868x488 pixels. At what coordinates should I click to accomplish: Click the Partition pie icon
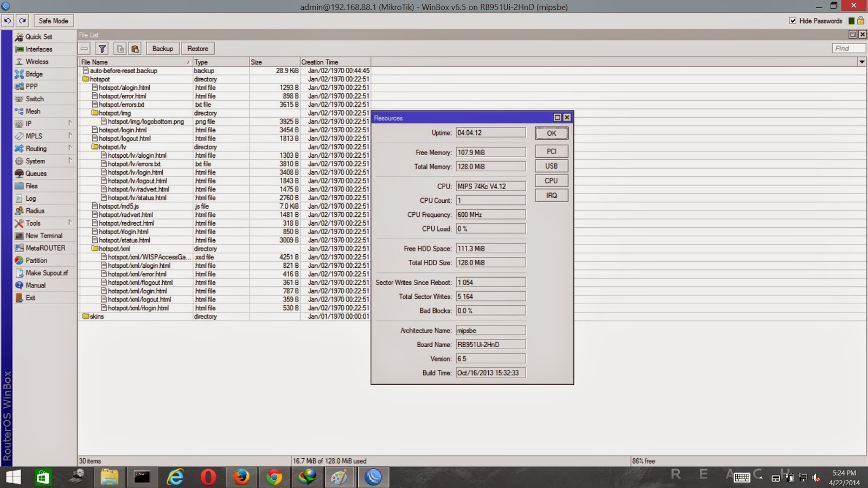click(x=19, y=261)
